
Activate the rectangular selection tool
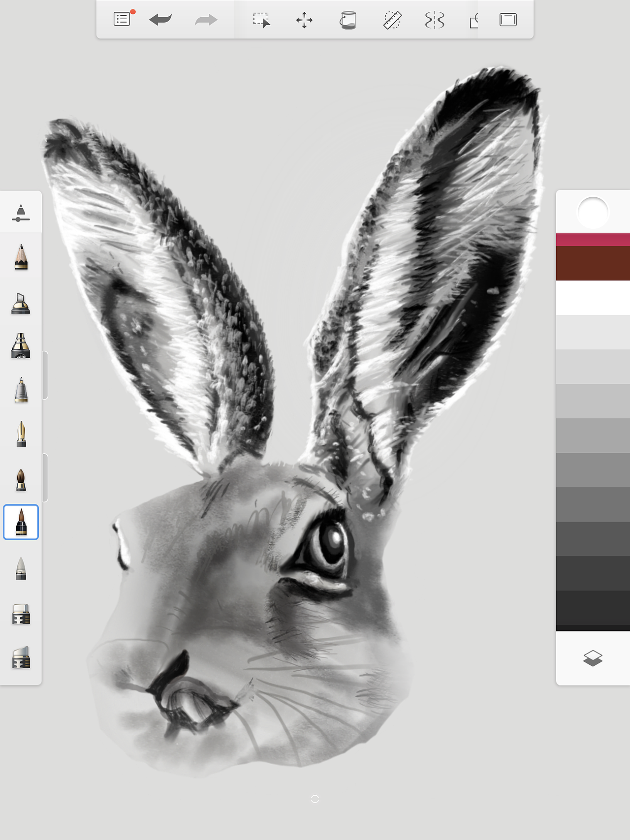(261, 20)
